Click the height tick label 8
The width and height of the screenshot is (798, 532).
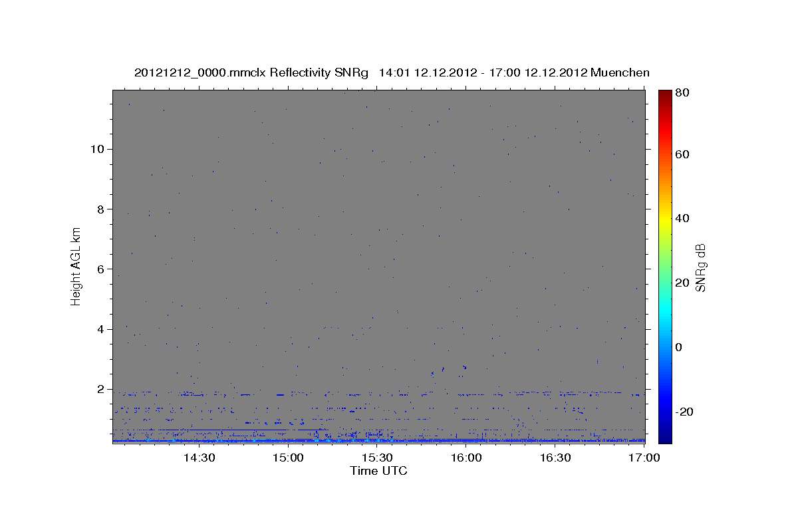(102, 209)
